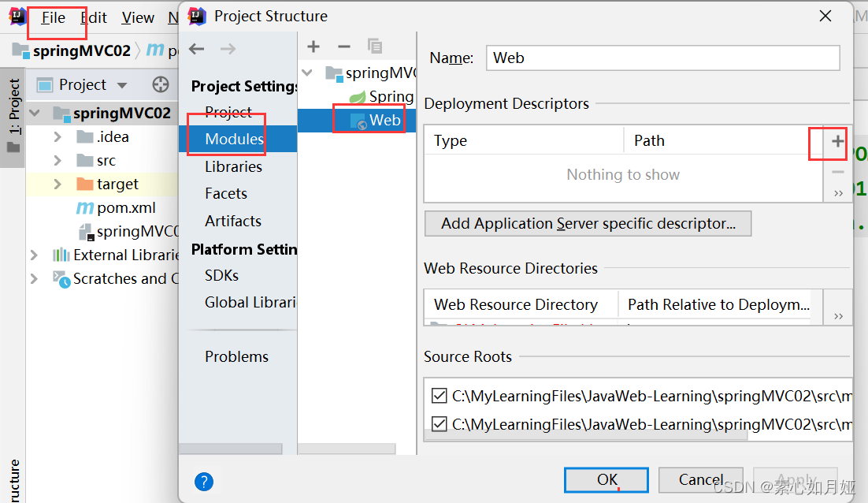
Task: Add a deployment descriptor with plus button
Action: click(837, 141)
